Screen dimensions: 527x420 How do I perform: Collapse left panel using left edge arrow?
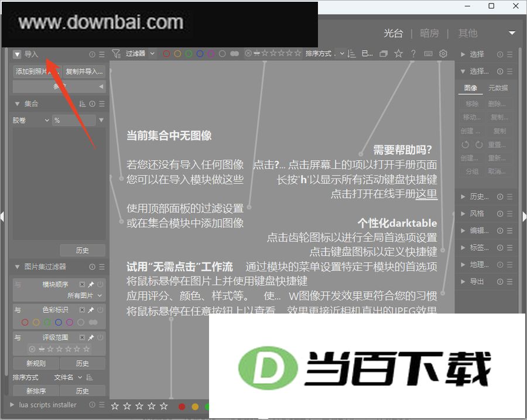click(x=2, y=216)
